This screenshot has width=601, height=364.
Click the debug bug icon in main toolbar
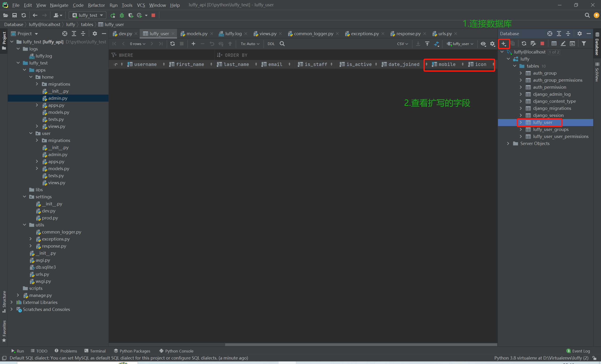pos(122,15)
